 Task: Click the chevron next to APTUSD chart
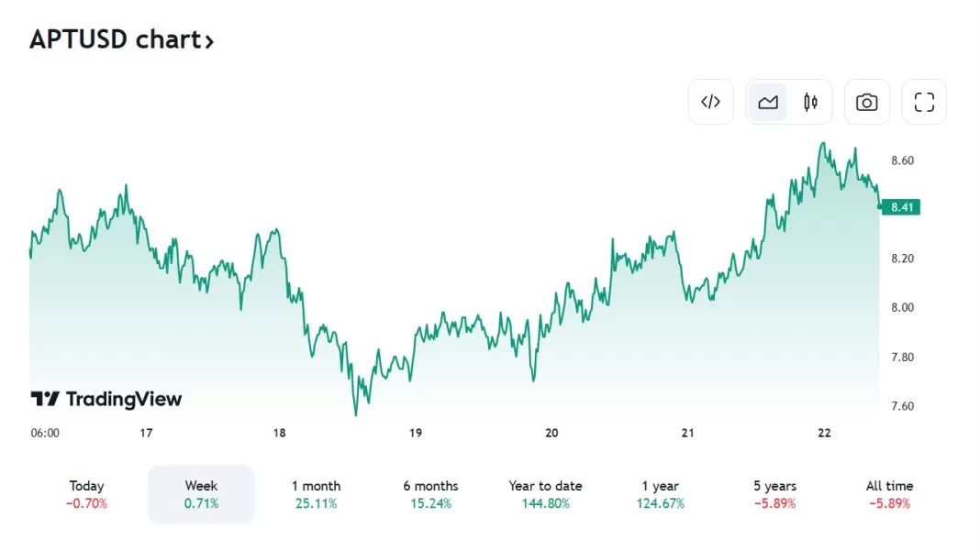click(x=210, y=41)
